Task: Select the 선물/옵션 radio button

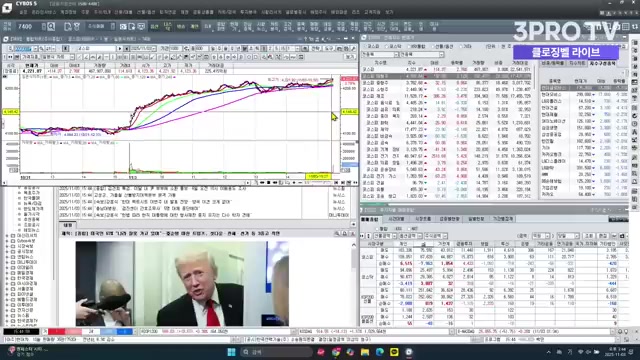Action: [x=433, y=47]
